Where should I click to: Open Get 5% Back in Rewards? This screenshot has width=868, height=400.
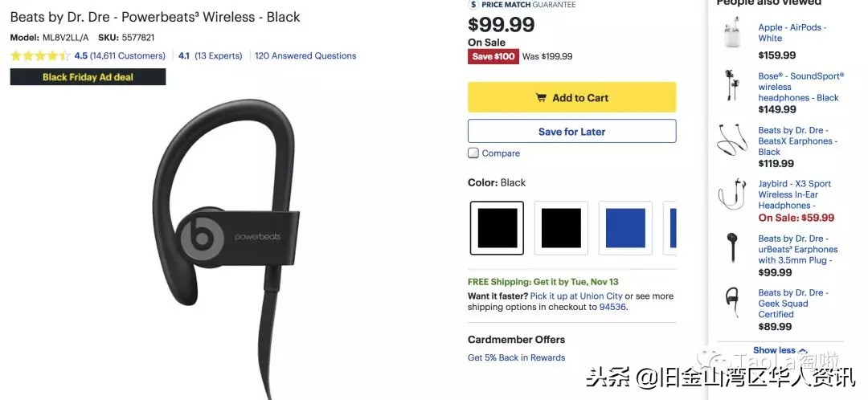coord(517,357)
